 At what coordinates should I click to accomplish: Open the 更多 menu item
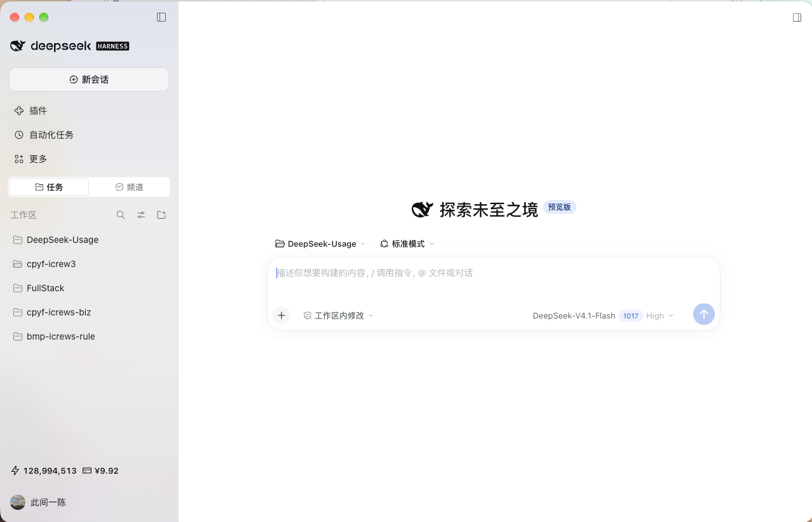click(x=89, y=159)
